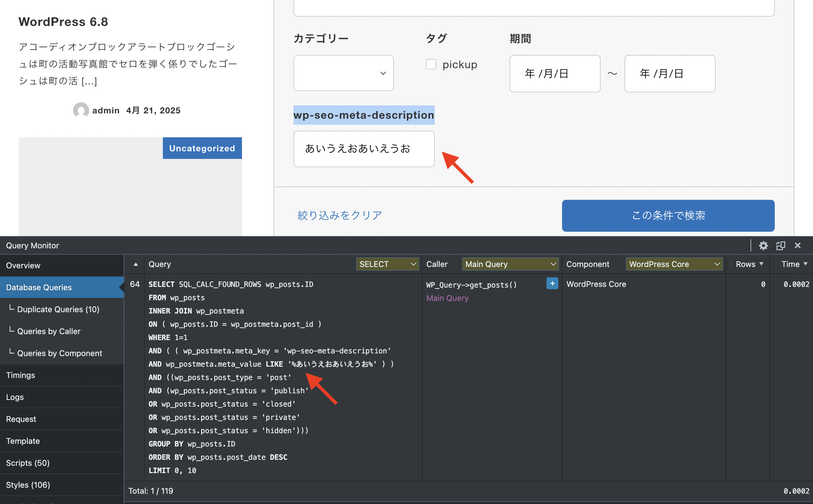813x504 pixels.
Task: Click この条件で検索 search button
Action: [668, 216]
